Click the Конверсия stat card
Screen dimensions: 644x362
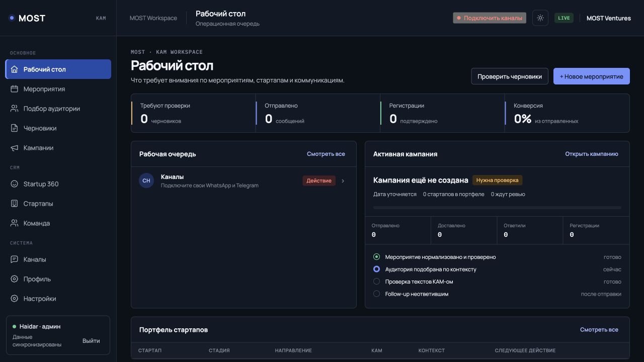(x=567, y=113)
